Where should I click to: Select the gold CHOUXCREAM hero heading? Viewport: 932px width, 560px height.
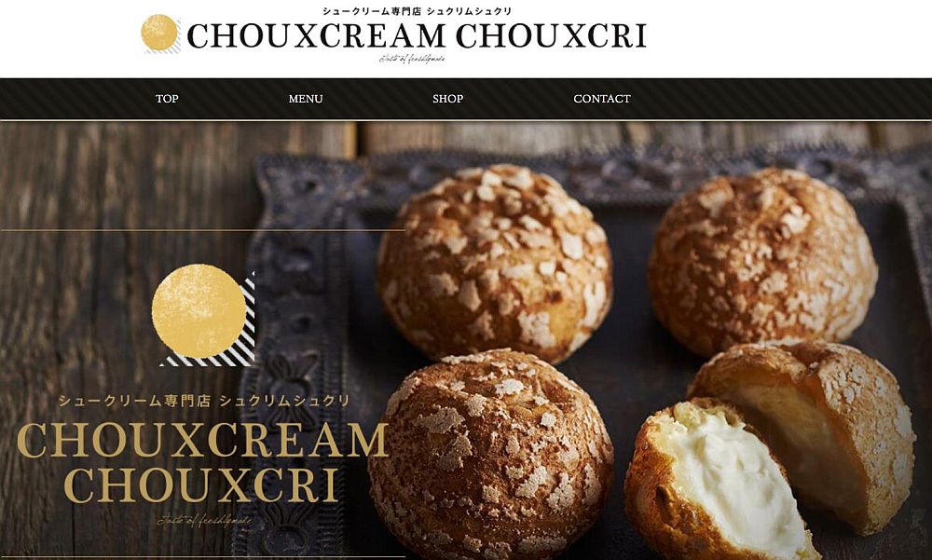202,441
